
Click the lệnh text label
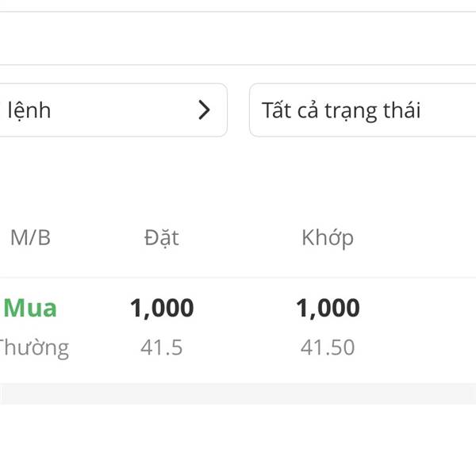click(29, 110)
